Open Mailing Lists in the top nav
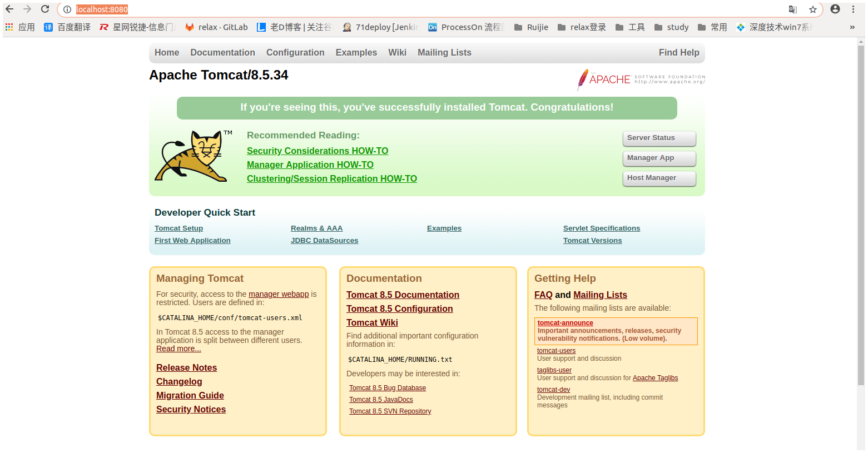The width and height of the screenshot is (868, 453). pyautogui.click(x=444, y=53)
